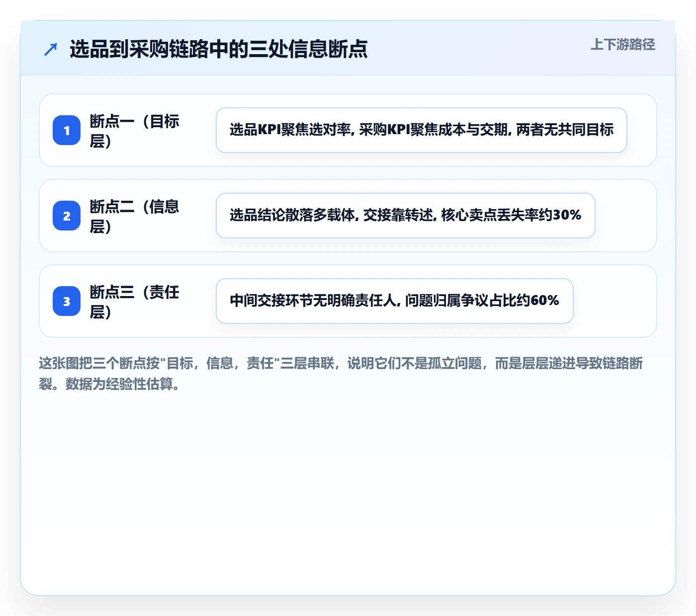
Task: Click the box about 选品KPI聚焦选对率
Action: tap(422, 130)
